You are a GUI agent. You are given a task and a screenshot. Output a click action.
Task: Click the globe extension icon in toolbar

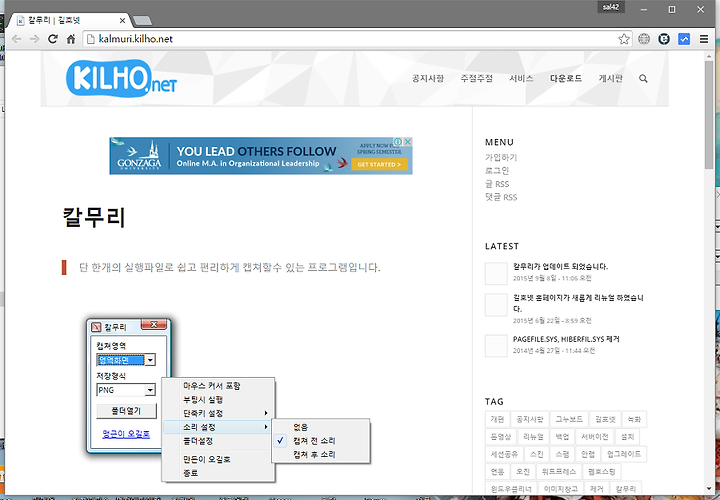coord(644,39)
